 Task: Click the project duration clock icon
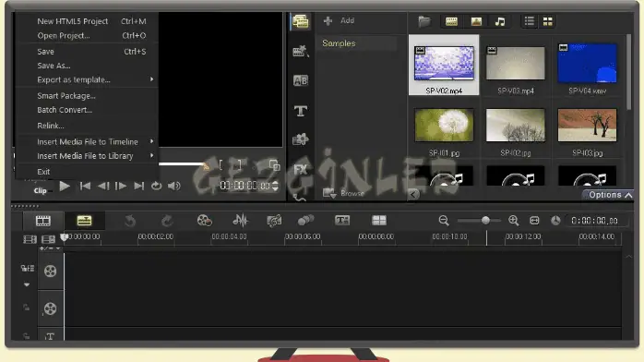pos(555,221)
